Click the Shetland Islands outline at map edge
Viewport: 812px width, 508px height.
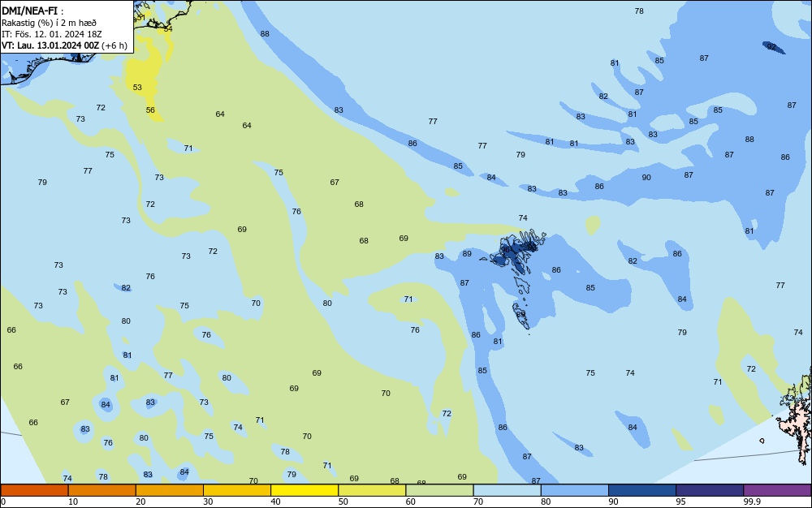797,414
